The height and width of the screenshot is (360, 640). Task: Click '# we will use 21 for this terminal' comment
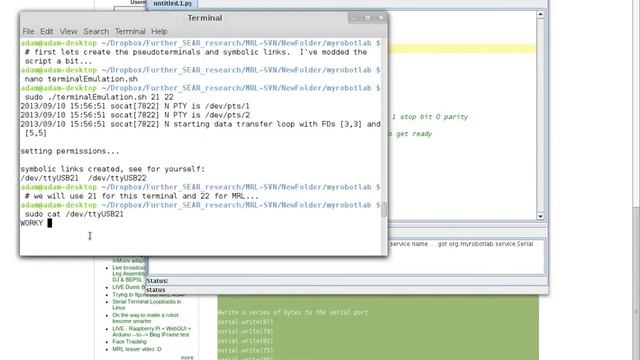click(x=142, y=196)
